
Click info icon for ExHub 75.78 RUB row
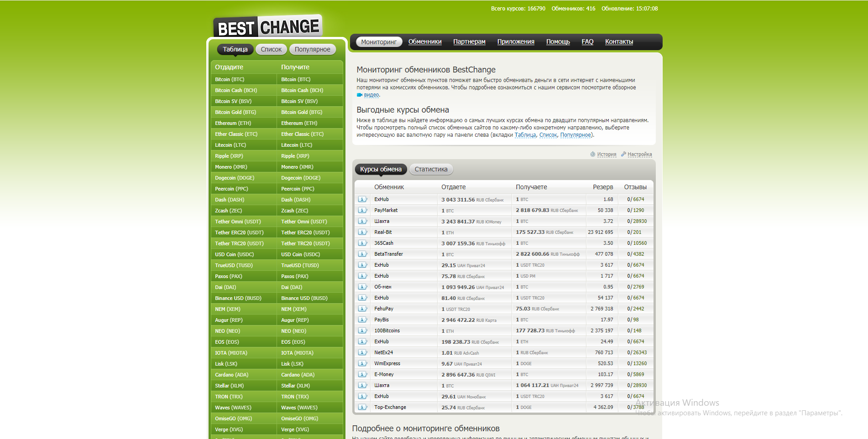coord(362,276)
